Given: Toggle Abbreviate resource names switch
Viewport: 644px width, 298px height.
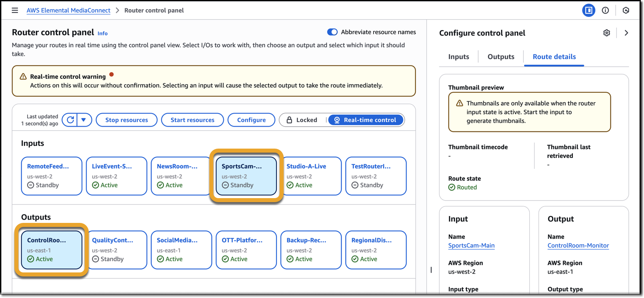Looking at the screenshot, I should (332, 32).
